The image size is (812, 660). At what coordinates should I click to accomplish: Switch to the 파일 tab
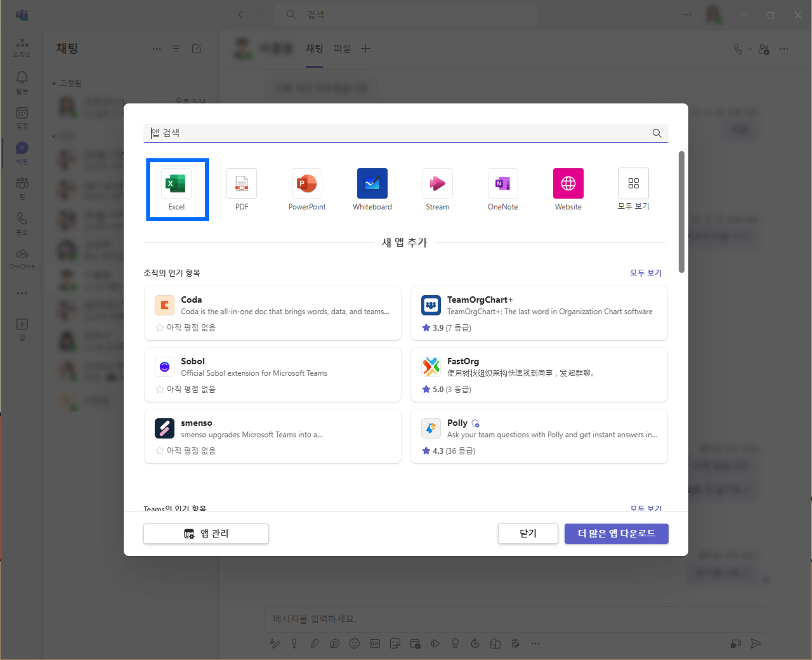[x=341, y=49]
